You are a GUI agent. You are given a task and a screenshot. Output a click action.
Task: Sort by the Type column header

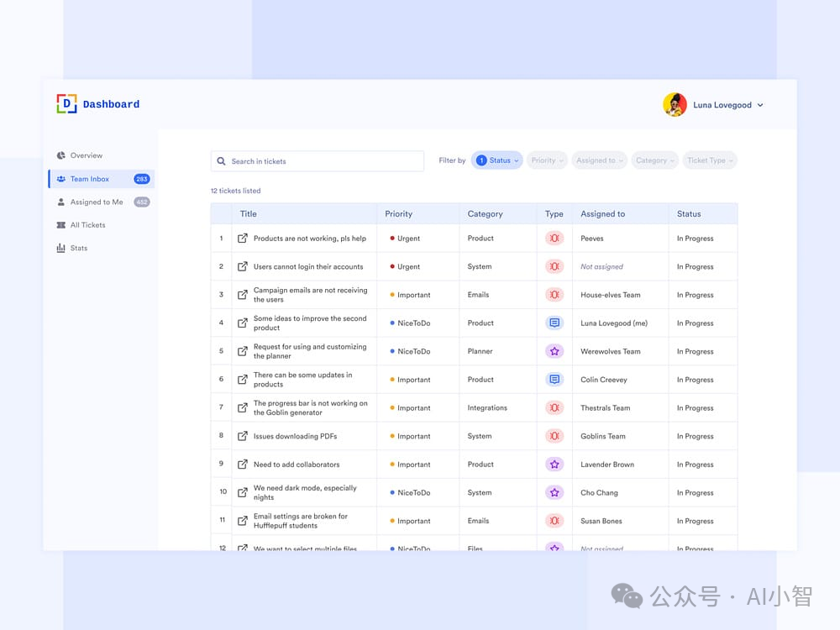tap(554, 213)
